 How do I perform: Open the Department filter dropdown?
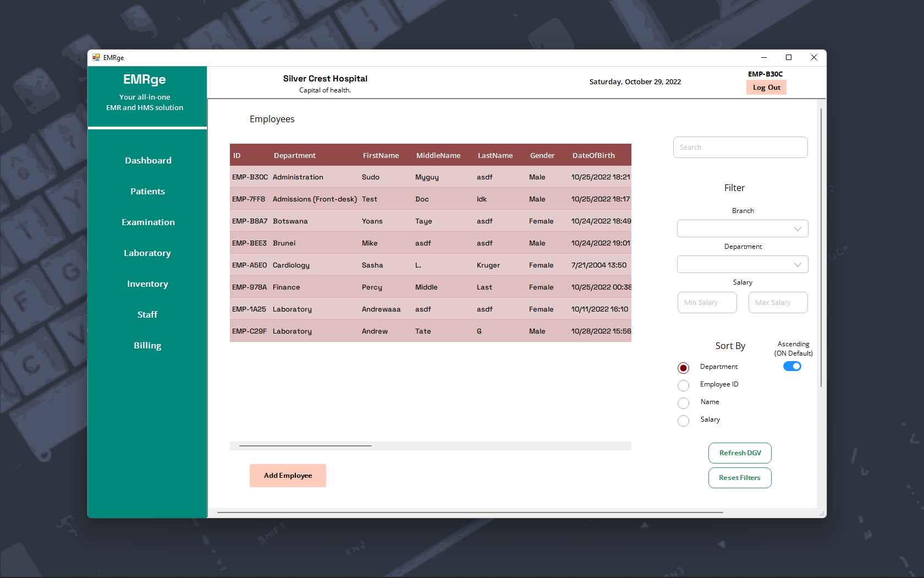(743, 264)
